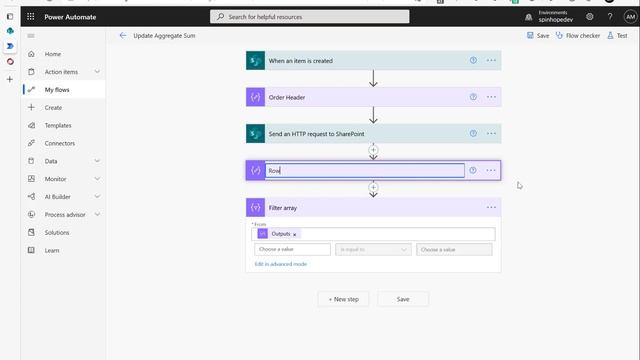The width and height of the screenshot is (640, 360).
Task: Open help for the action being renamed
Action: (x=473, y=170)
